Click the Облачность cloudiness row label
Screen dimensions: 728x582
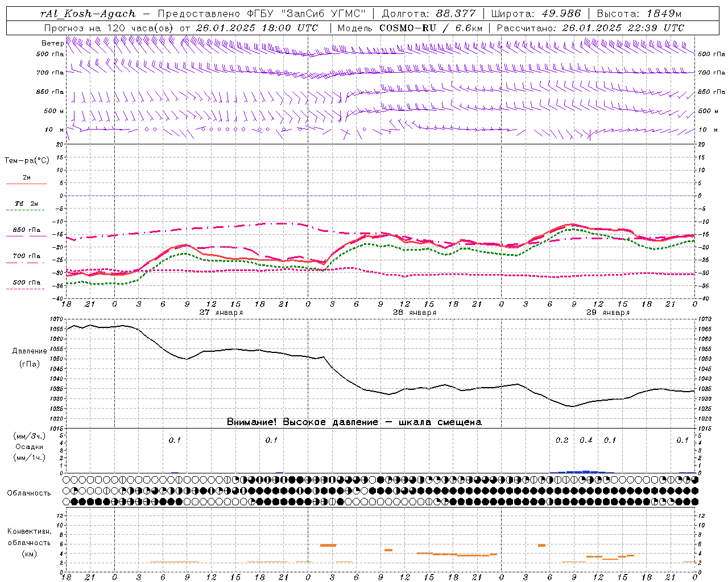(x=29, y=493)
